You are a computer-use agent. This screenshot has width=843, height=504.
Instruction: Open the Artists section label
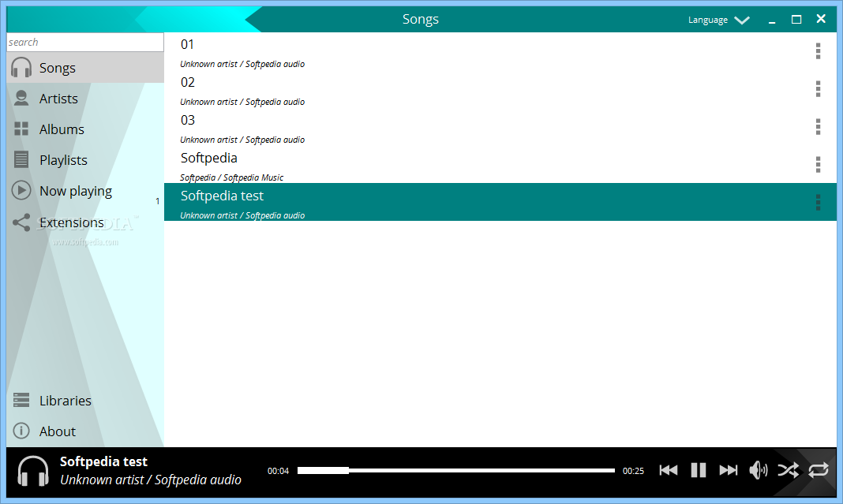[x=58, y=99]
